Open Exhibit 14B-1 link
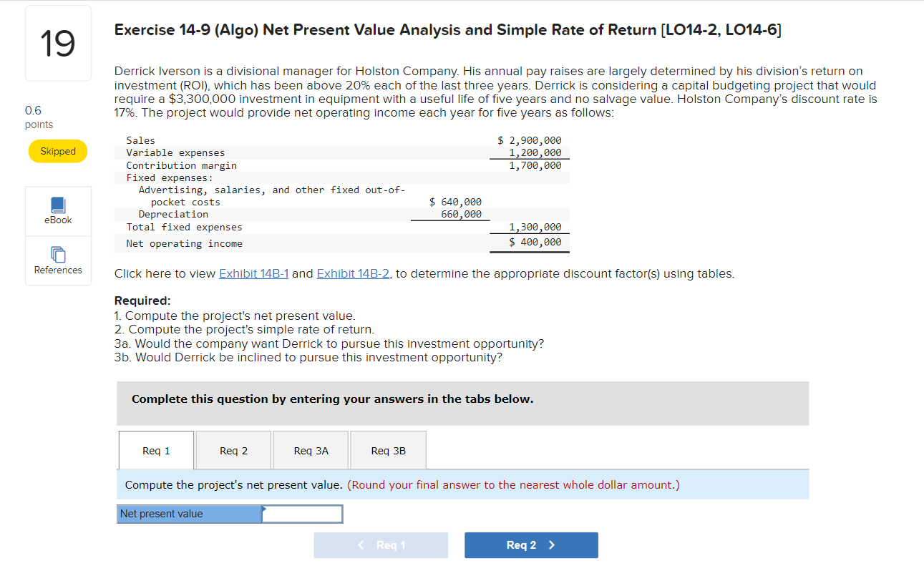 tap(253, 273)
